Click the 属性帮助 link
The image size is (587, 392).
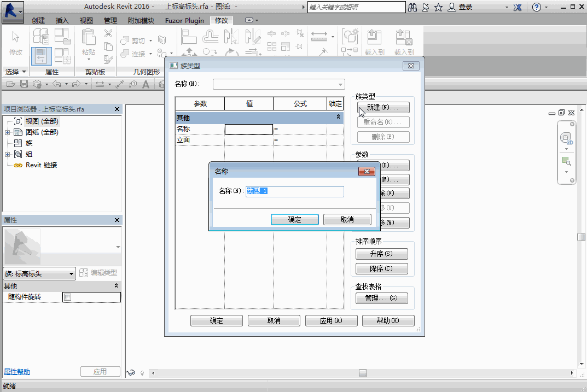[17, 372]
